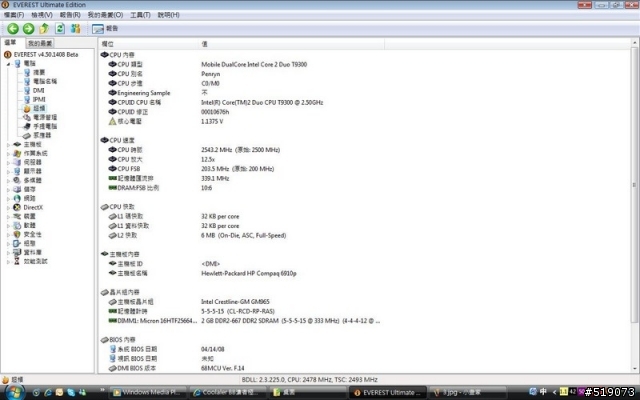Click the main list vertical scrollbar
Image resolution: width=640 pixels, height=400 pixels.
click(634, 184)
